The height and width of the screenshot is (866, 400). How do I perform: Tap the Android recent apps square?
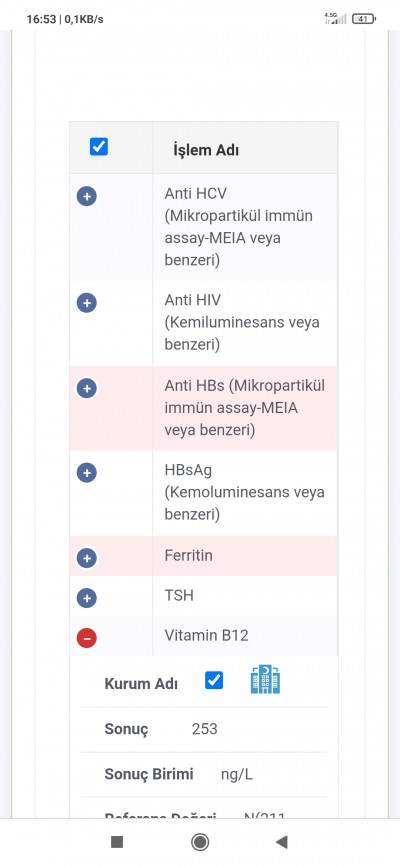(117, 842)
